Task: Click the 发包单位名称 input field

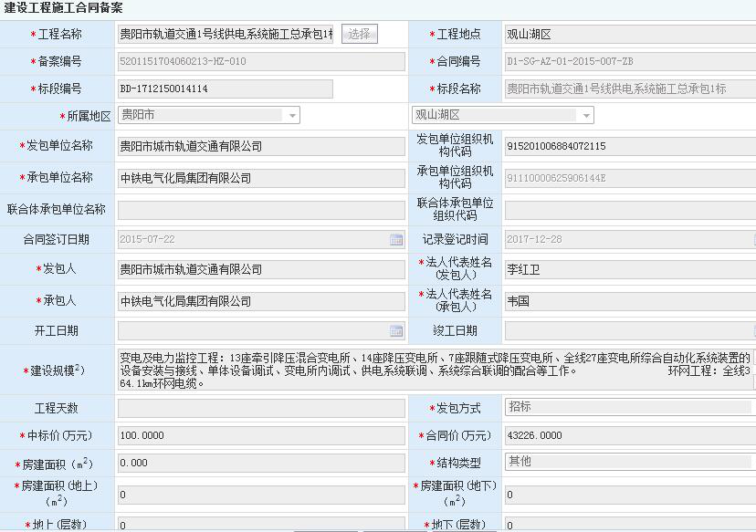Action: pyautogui.click(x=260, y=146)
